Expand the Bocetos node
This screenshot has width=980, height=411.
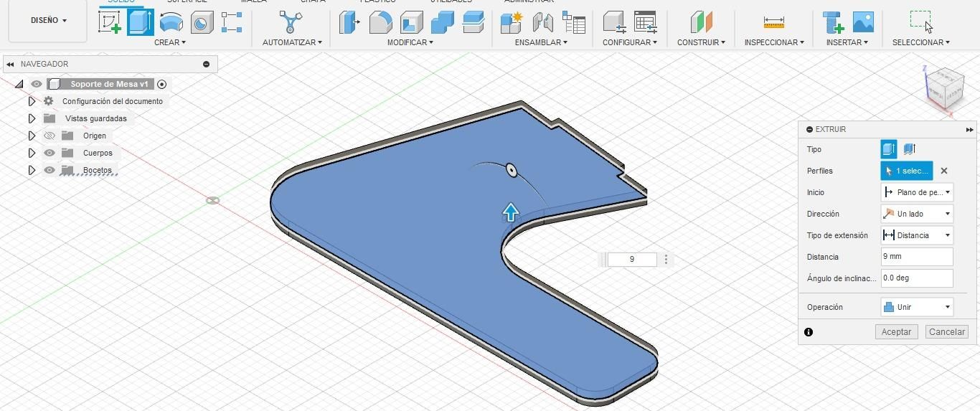[32, 170]
